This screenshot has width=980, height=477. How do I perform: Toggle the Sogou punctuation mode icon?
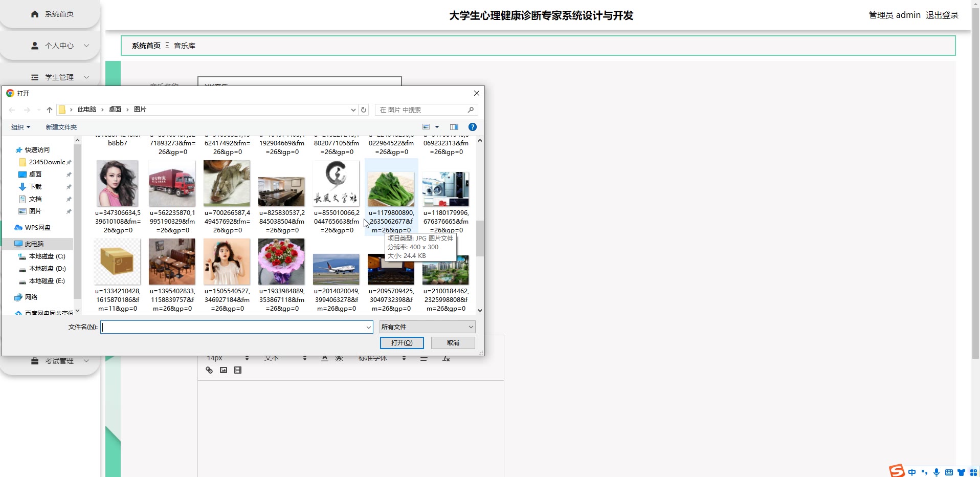pyautogui.click(x=924, y=472)
